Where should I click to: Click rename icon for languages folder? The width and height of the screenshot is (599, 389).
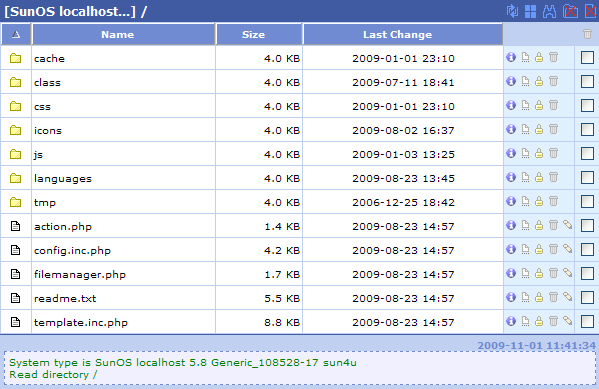(525, 177)
